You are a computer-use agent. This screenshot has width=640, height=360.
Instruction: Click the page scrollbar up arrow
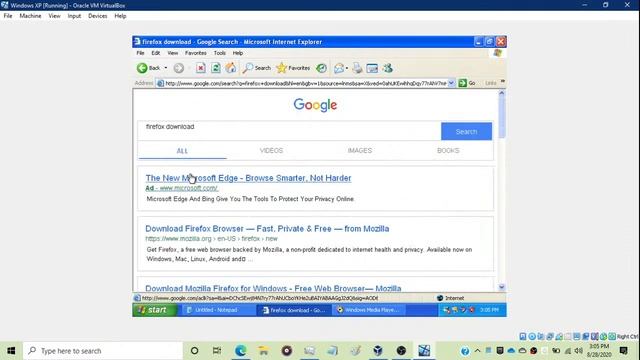tap(502, 93)
